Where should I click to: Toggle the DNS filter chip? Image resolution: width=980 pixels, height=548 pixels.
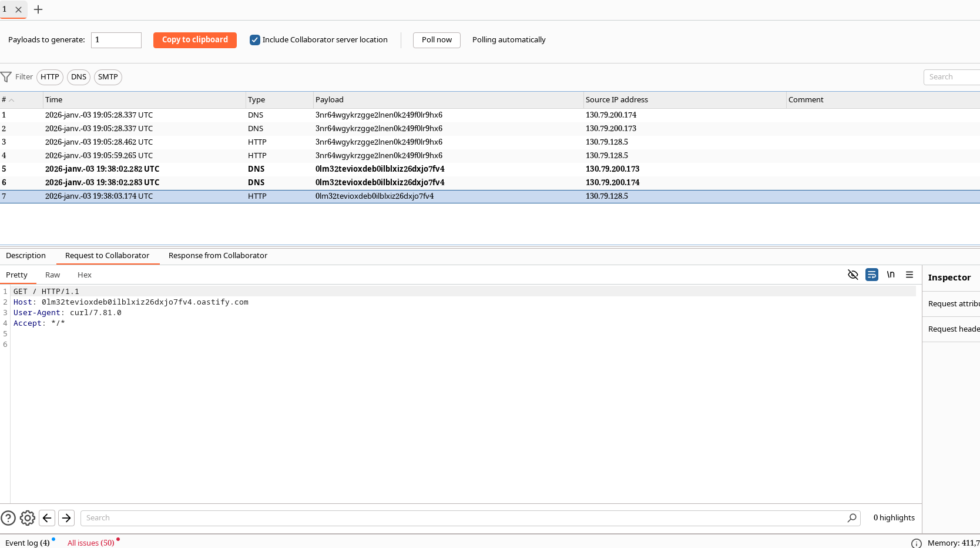tap(79, 77)
